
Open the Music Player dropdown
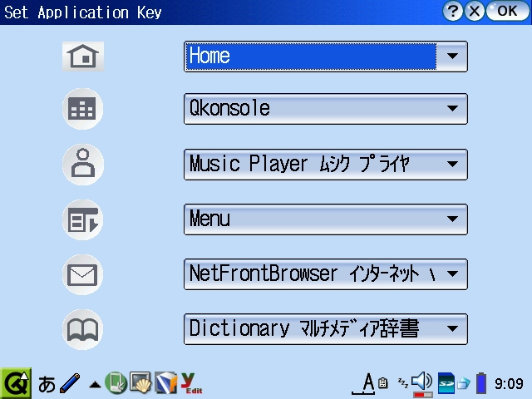click(452, 165)
